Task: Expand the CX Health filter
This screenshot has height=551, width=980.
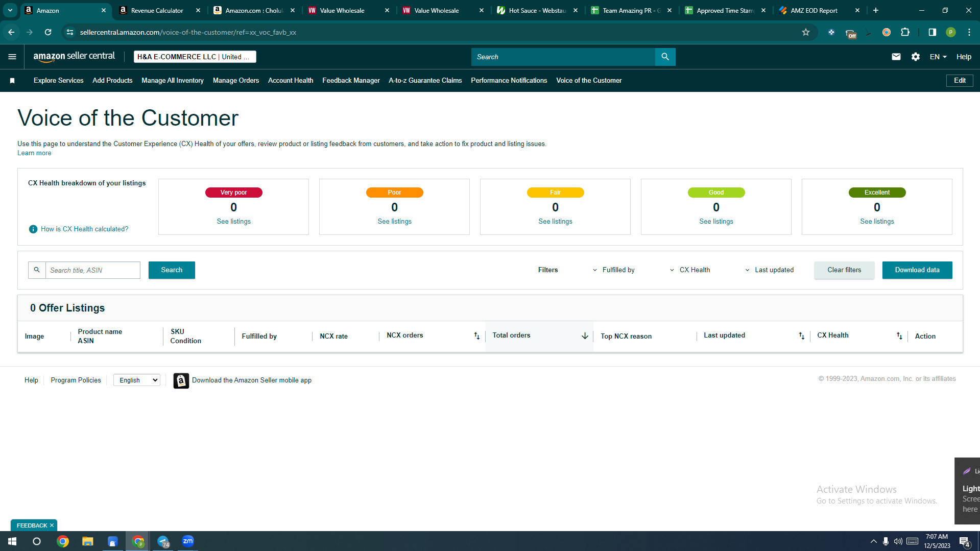Action: coord(690,270)
